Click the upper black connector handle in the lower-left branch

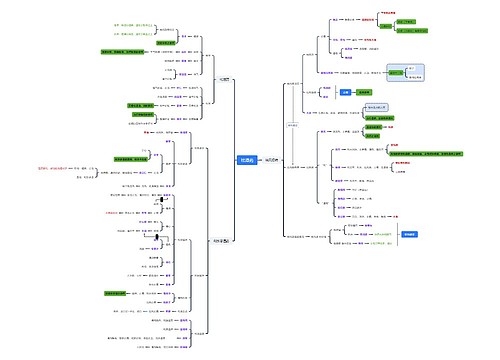[x=162, y=199]
